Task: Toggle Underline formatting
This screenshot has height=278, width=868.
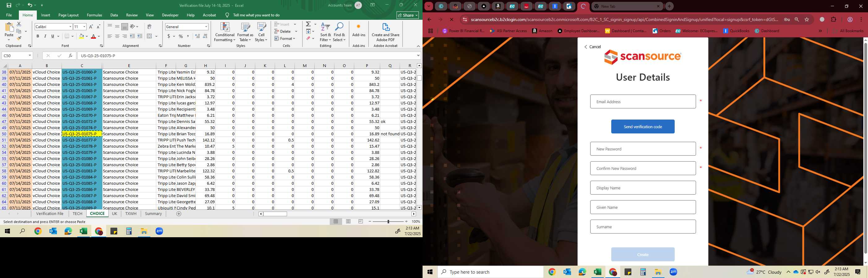Action: pyautogui.click(x=53, y=36)
